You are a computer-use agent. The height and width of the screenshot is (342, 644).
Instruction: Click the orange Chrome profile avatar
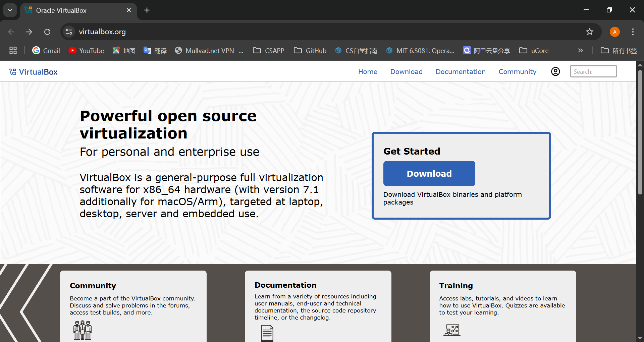click(x=614, y=32)
